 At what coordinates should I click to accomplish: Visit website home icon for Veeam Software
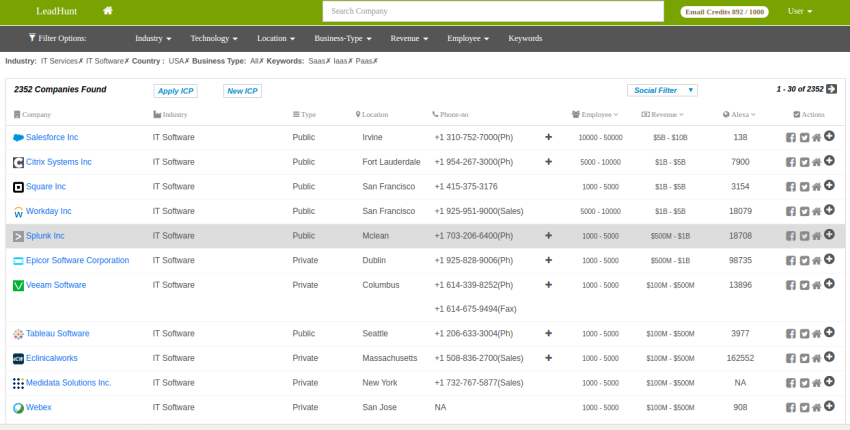(816, 285)
